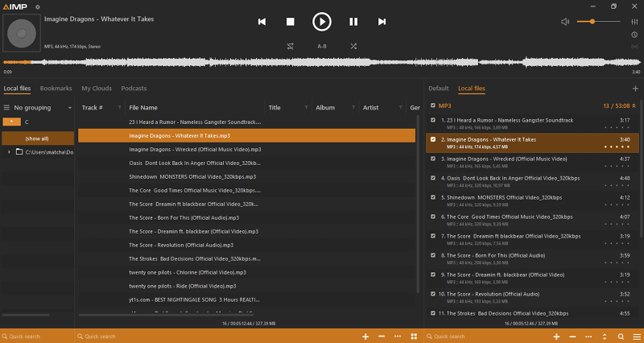Set volume using the orange slider

(x=598, y=22)
